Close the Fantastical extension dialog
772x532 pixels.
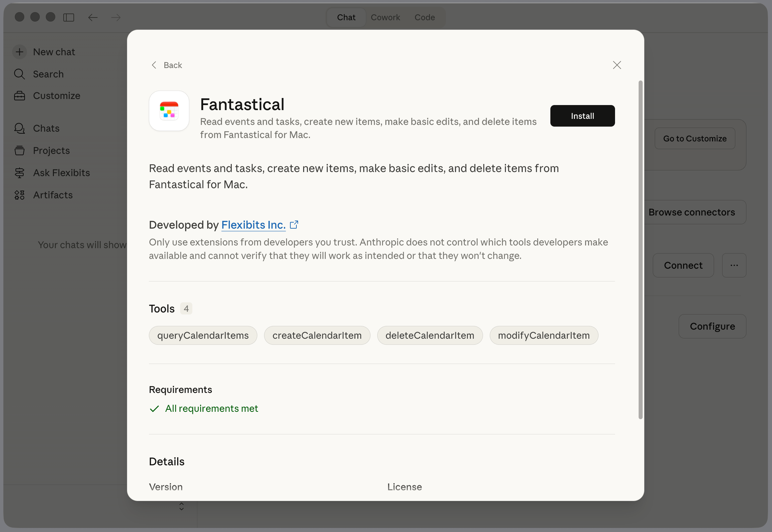[617, 65]
